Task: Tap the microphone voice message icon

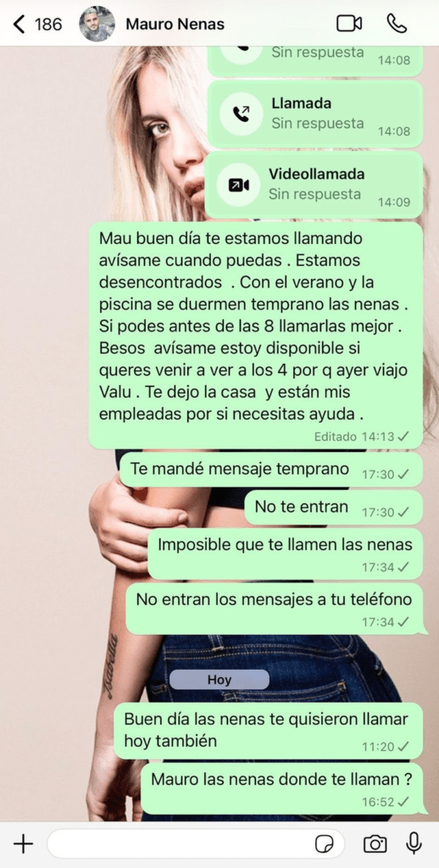Action: click(414, 843)
